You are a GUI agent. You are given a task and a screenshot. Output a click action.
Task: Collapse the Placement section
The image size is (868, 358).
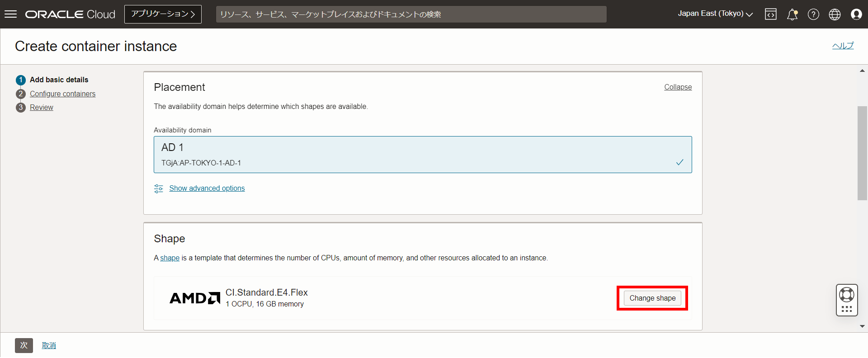click(678, 87)
